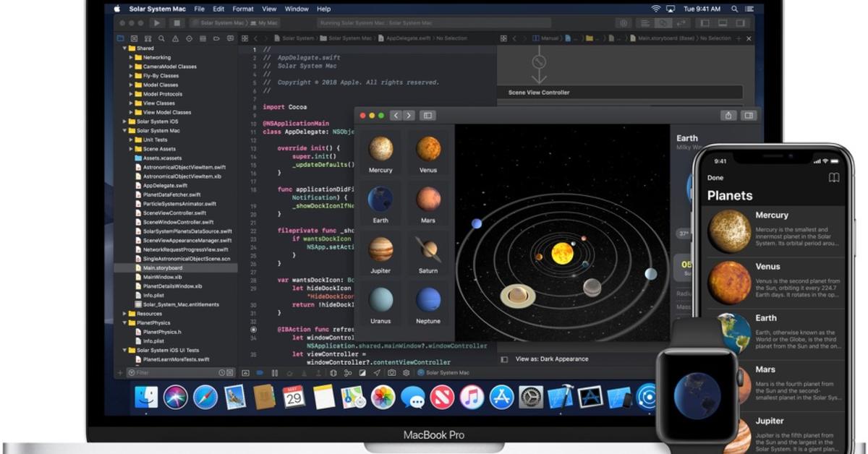The height and width of the screenshot is (454, 868).
Task: Run the project with the Play button
Action: click(158, 23)
